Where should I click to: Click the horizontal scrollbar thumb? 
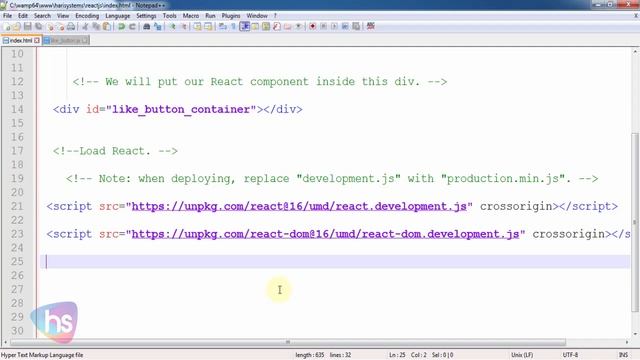pyautogui.click(x=288, y=342)
